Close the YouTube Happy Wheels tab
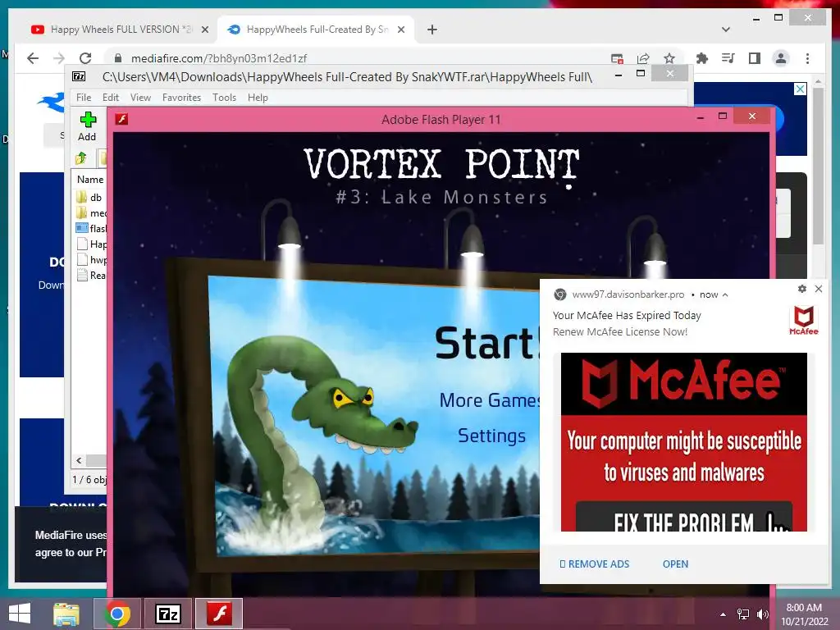The image size is (840, 630). point(204,30)
